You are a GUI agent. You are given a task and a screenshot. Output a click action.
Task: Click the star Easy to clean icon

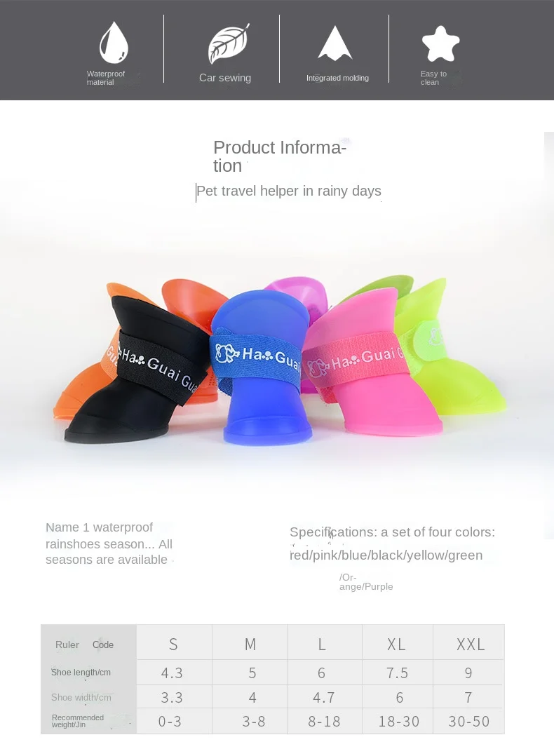(x=440, y=44)
